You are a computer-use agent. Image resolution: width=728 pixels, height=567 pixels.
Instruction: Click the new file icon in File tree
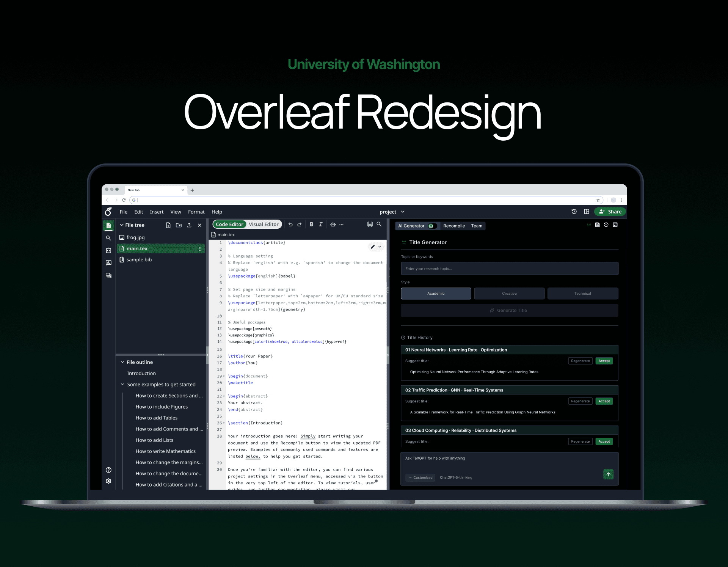[x=168, y=225]
